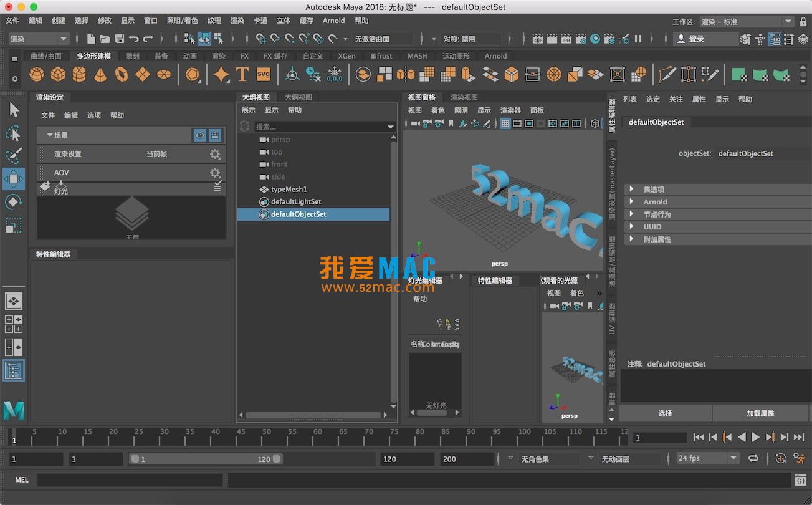Activate the Rotate tool in toolbox
812x505 pixels.
click(x=14, y=202)
